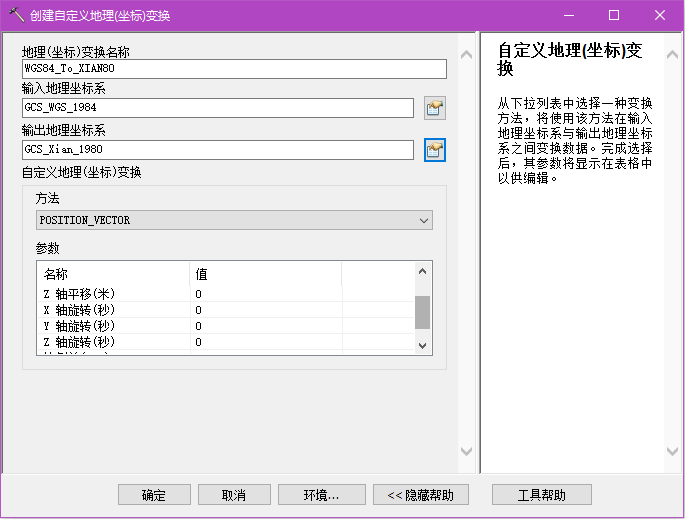Click the 值 column header
685x519 pixels.
tap(266, 274)
